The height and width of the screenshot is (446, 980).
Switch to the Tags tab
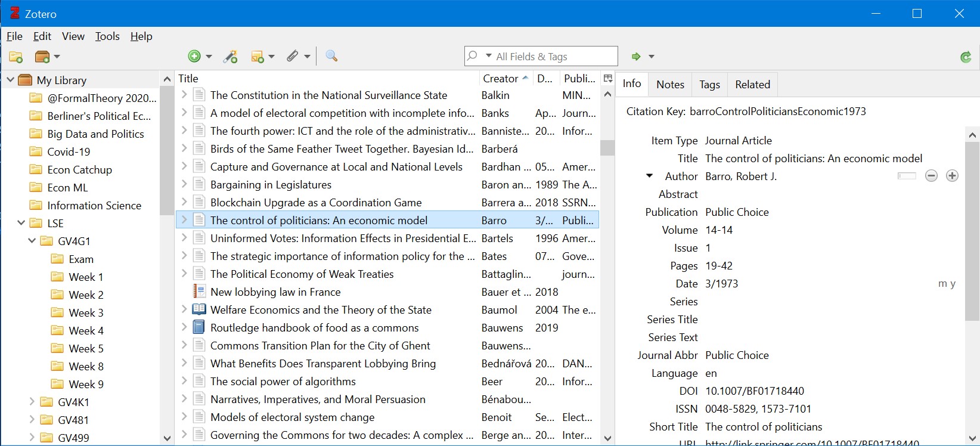709,85
